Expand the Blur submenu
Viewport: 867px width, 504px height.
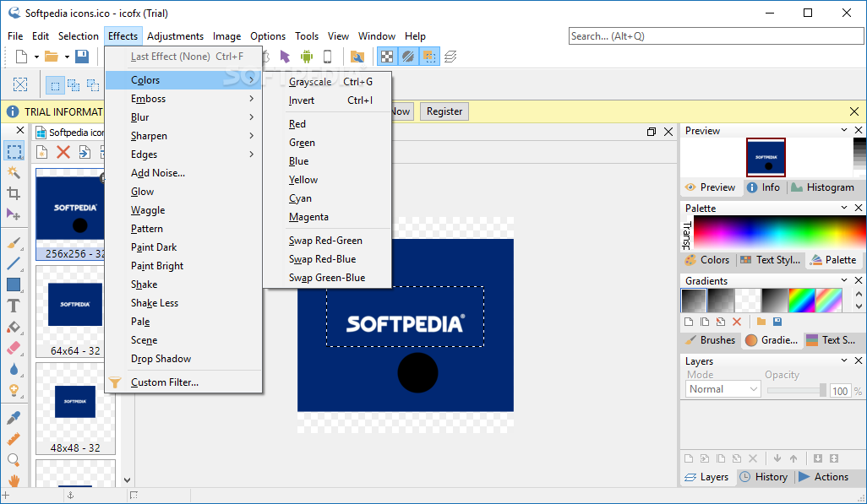tap(183, 117)
